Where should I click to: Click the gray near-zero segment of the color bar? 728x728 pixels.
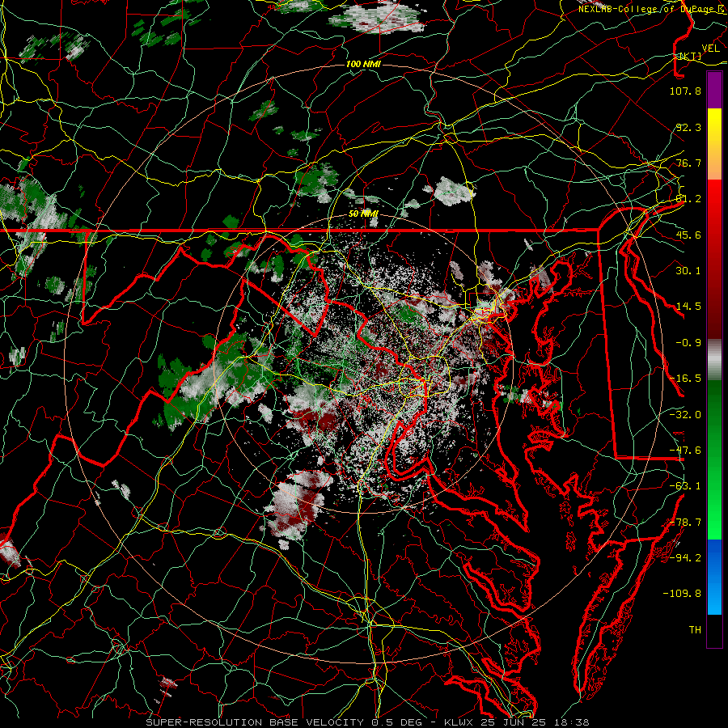pos(714,360)
